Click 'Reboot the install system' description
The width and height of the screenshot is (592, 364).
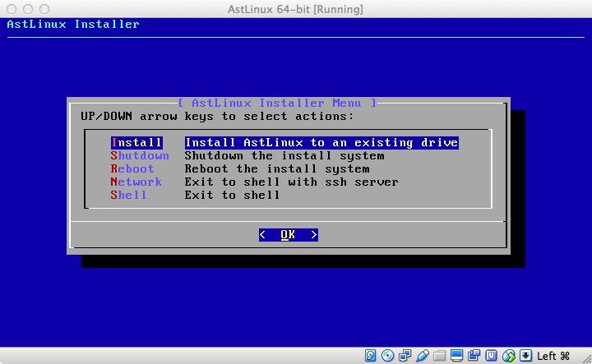click(x=277, y=168)
